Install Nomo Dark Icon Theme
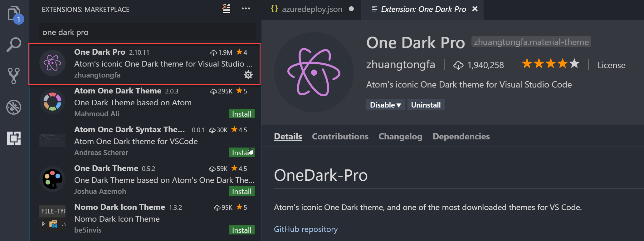This screenshot has height=241, width=644. pos(241,230)
